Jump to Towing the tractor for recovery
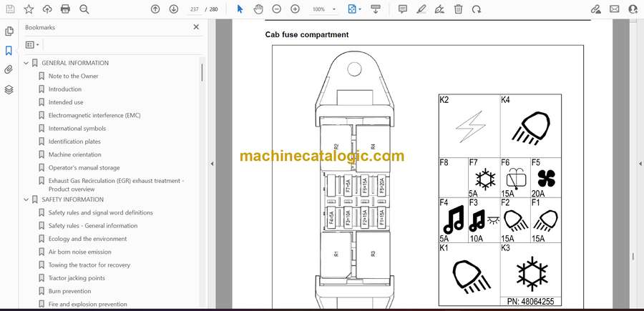The width and height of the screenshot is (644, 311). pyautogui.click(x=89, y=265)
